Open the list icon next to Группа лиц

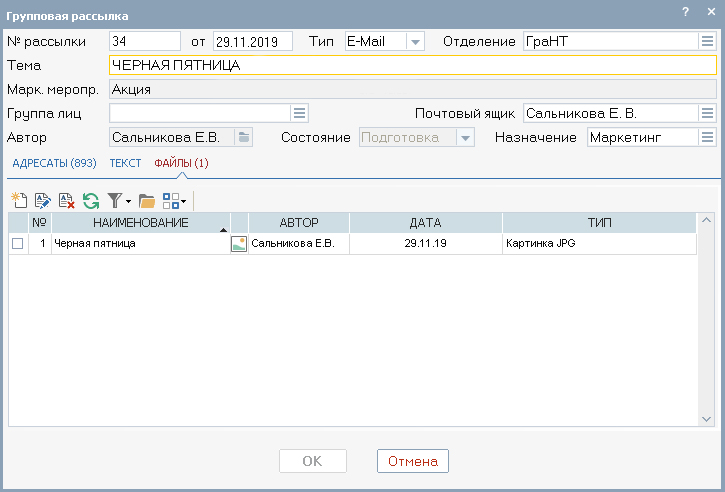point(299,113)
